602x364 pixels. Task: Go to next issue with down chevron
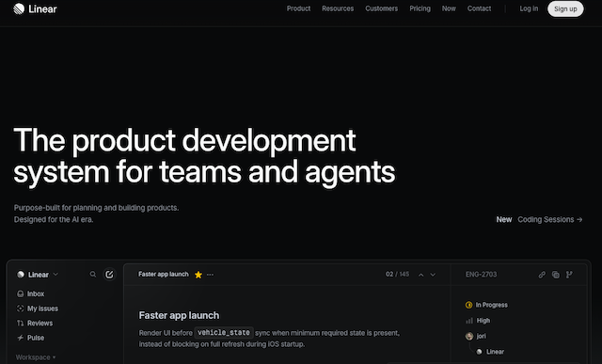(x=433, y=275)
